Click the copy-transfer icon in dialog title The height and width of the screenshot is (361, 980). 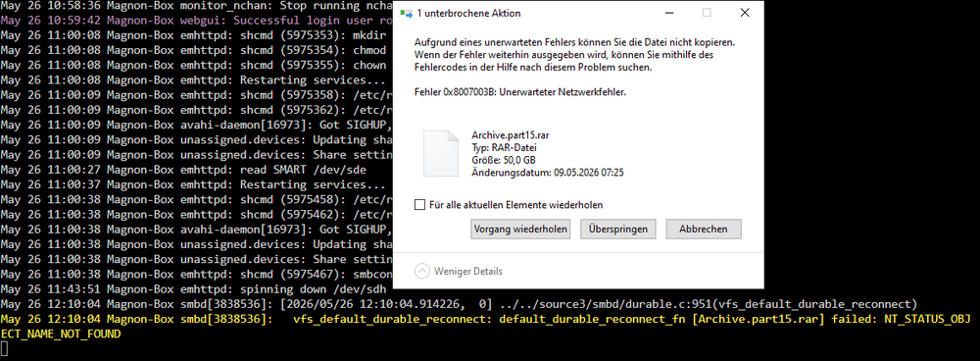click(406, 13)
